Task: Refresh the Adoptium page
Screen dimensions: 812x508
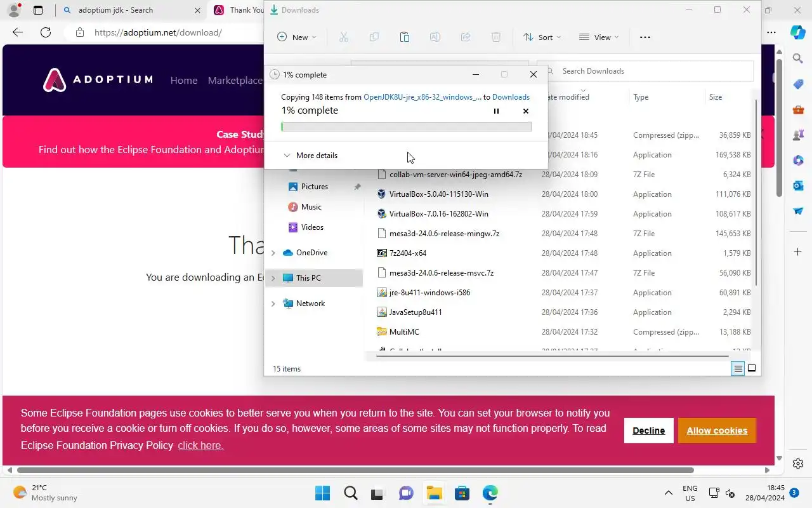Action: 46,32
